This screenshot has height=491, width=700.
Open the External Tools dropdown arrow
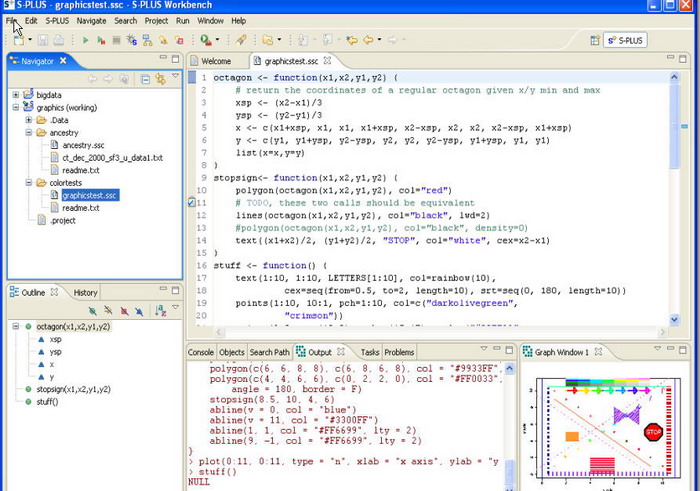[217, 40]
